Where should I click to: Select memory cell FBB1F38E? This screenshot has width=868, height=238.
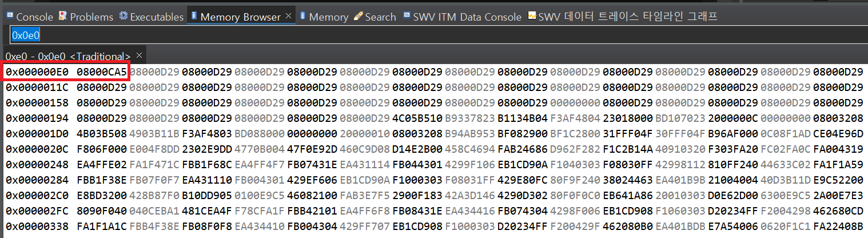click(x=102, y=180)
